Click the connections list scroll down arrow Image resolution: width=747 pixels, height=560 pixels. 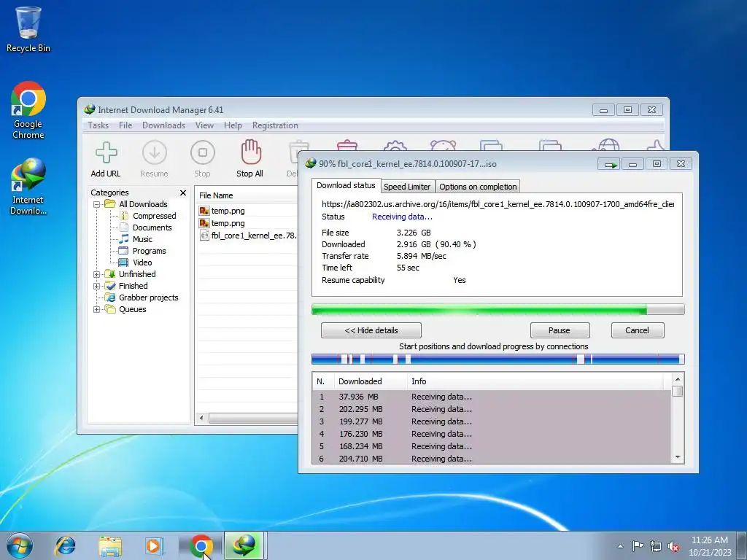click(678, 457)
